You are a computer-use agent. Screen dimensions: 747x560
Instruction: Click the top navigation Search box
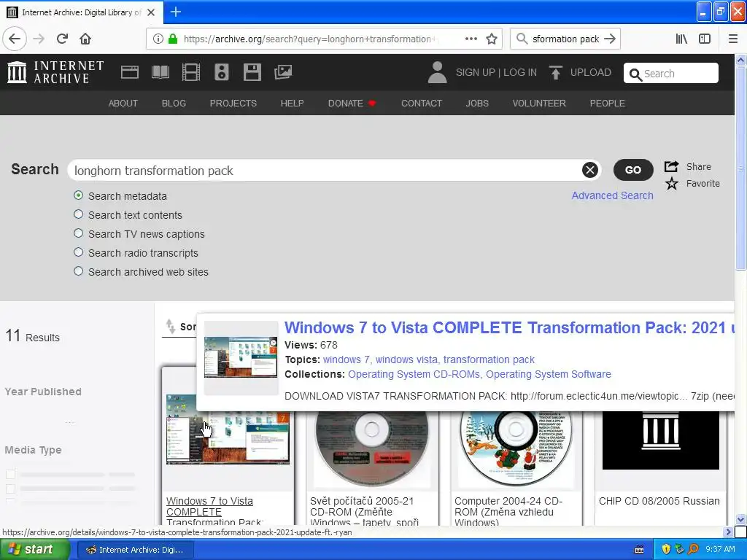(x=671, y=74)
